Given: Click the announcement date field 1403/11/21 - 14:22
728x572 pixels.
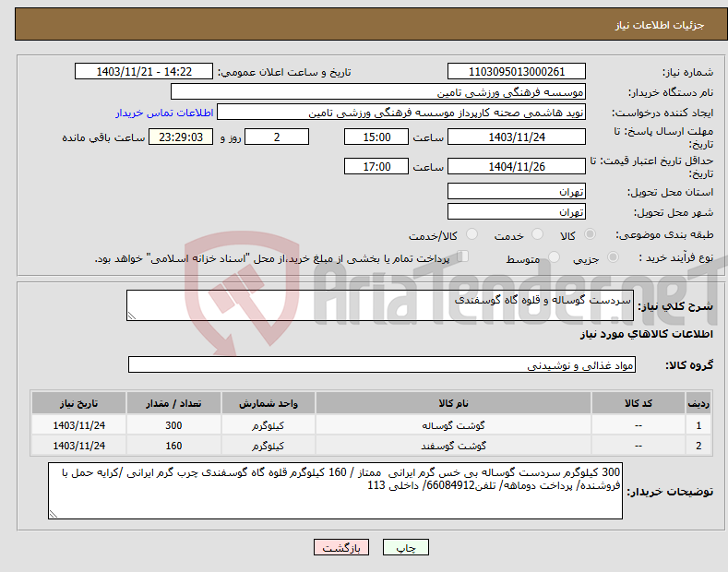Looking at the screenshot, I should pyautogui.click(x=143, y=72).
